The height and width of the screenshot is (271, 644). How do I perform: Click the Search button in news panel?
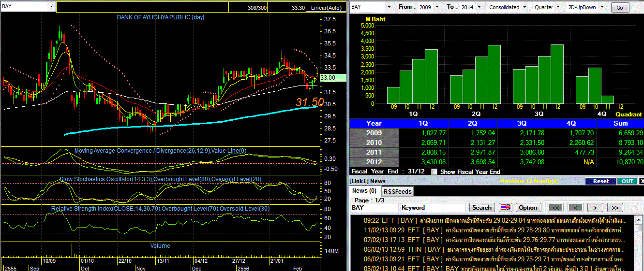[482, 208]
